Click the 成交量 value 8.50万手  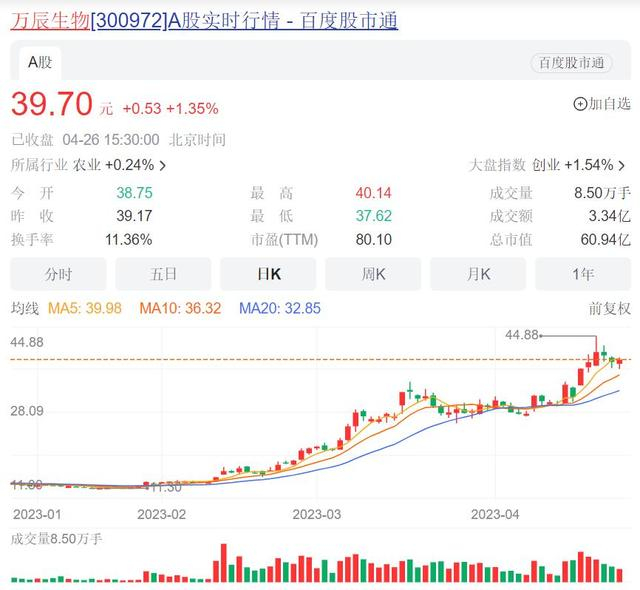(x=602, y=193)
